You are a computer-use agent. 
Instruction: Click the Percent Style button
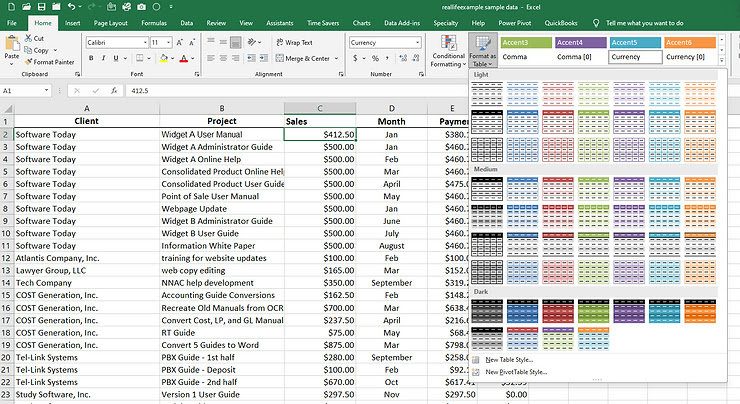click(x=375, y=58)
